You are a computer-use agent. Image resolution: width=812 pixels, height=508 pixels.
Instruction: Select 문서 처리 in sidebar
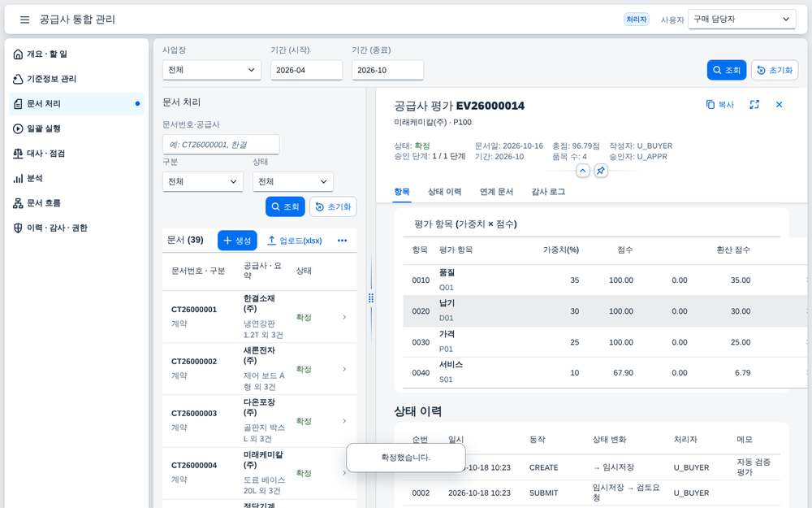tap(76, 104)
